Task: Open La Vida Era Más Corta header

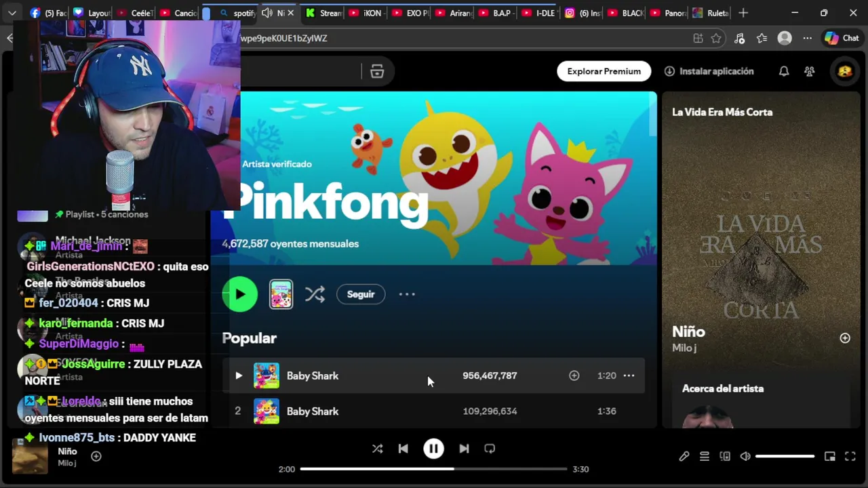Action: [722, 112]
